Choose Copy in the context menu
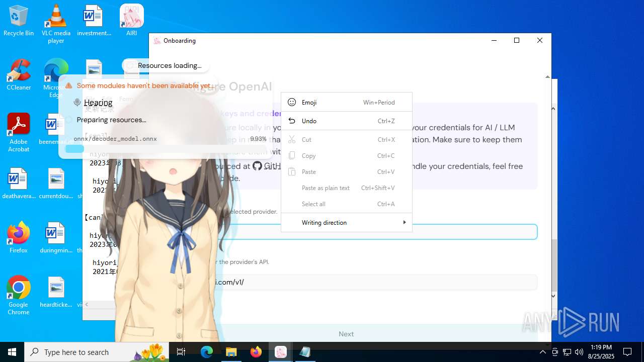The image size is (644, 362). click(347, 155)
